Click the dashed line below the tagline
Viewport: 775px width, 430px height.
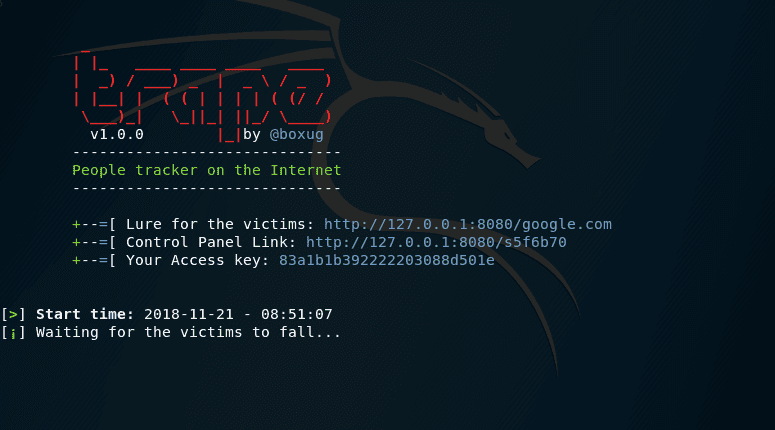[207, 188]
